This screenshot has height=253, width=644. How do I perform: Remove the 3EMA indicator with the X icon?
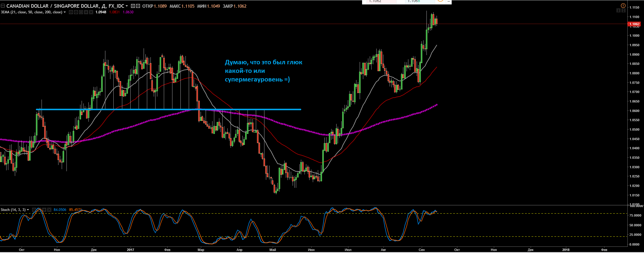(91, 12)
